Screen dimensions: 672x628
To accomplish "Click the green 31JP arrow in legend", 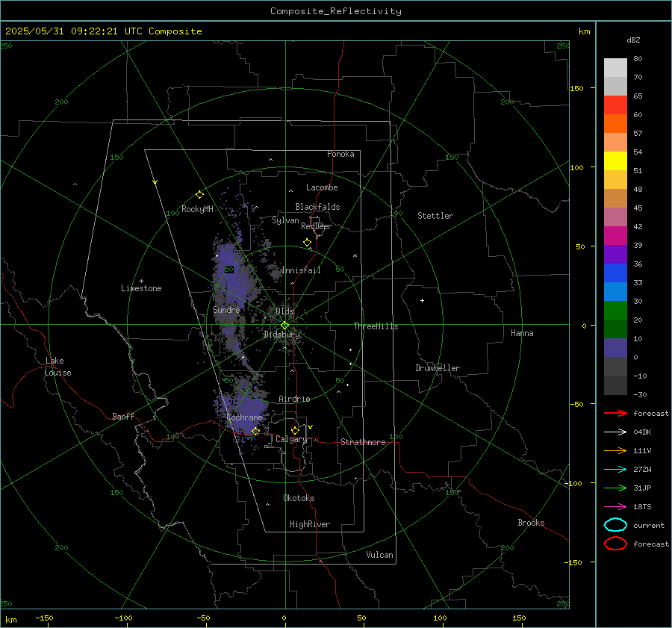I will click(x=615, y=488).
